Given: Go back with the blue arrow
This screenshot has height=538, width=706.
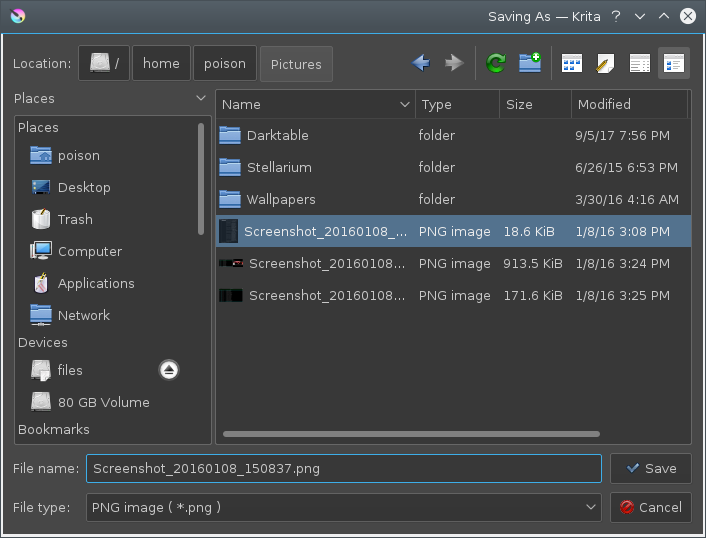Looking at the screenshot, I should point(421,63).
